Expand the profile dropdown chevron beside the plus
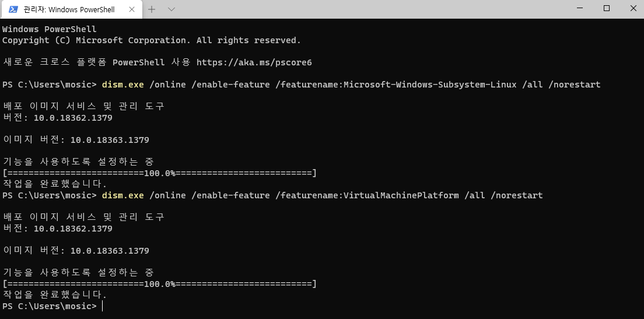 coord(171,9)
